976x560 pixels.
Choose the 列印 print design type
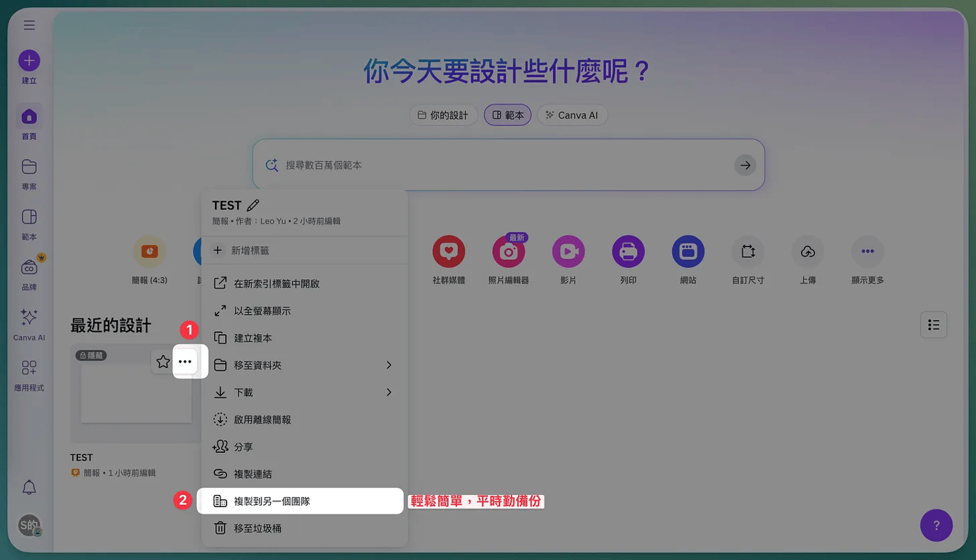(629, 261)
